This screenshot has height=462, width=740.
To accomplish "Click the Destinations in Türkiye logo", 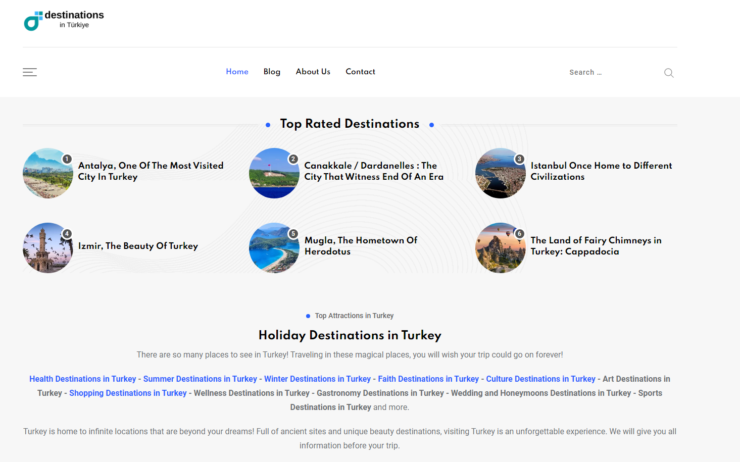I will coord(64,20).
